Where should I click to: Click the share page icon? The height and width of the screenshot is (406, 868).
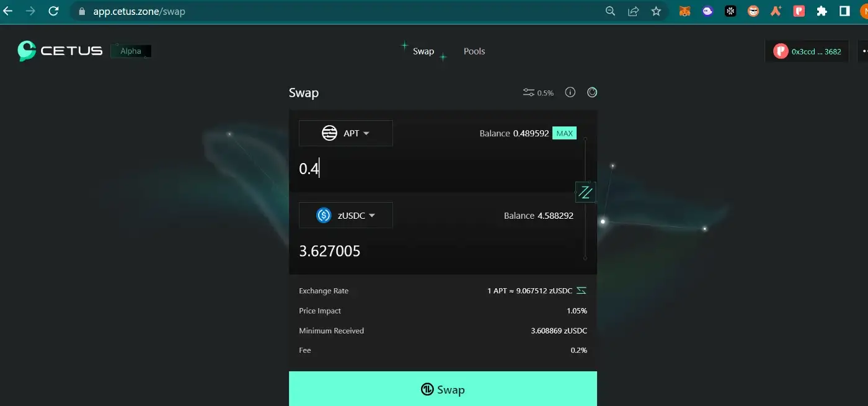633,11
